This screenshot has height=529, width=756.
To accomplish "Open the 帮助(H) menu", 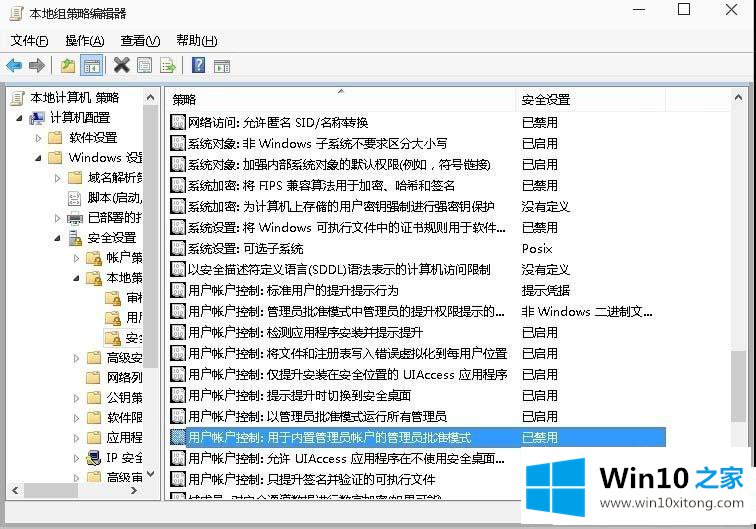I will pos(197,41).
